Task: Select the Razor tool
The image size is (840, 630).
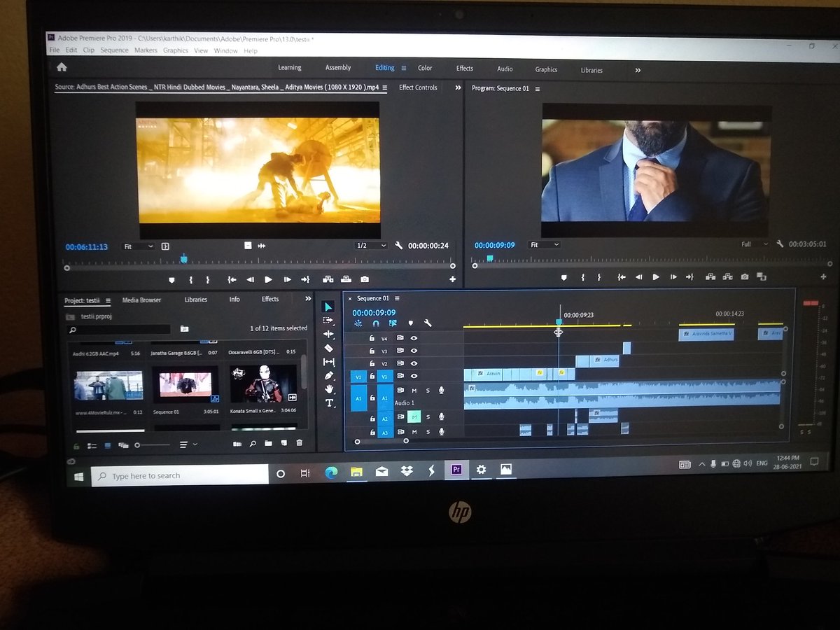Action: pyautogui.click(x=329, y=348)
